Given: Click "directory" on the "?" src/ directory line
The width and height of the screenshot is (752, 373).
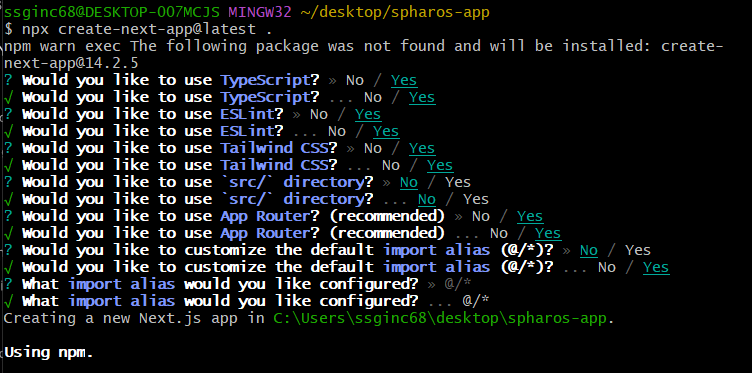Looking at the screenshot, I should point(324,183).
